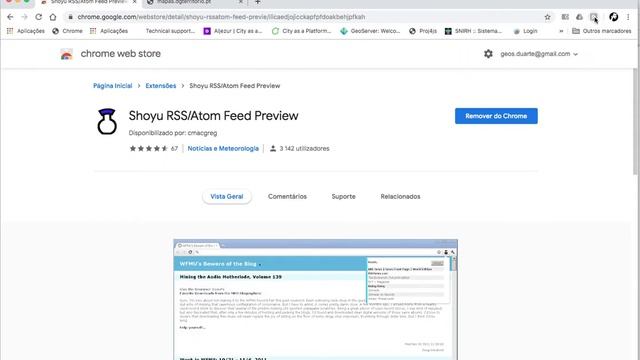The height and width of the screenshot is (360, 640).
Task: Expand the geos.duarte@gmail.com account dropdown
Action: pos(539,54)
